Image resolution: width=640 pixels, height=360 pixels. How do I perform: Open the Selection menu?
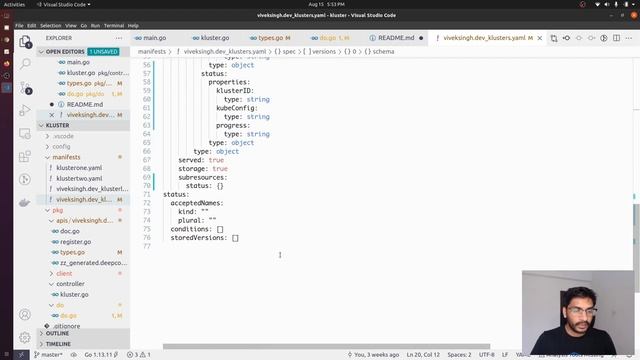click(51, 25)
